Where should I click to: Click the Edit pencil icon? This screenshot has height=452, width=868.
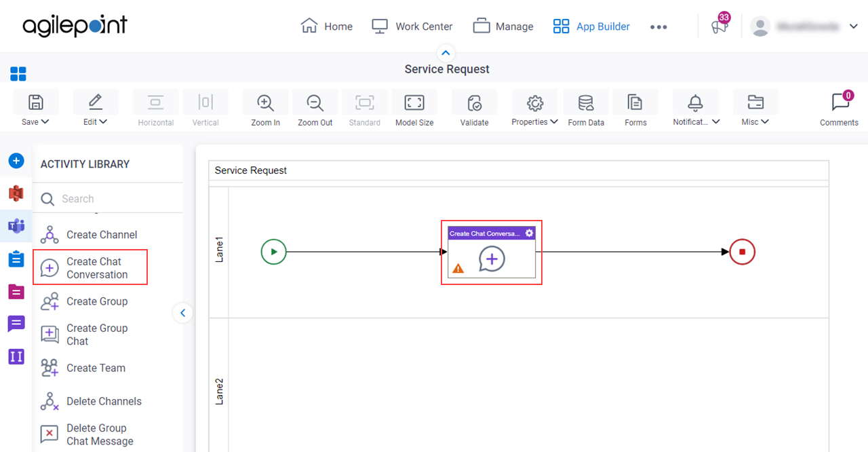pos(95,102)
